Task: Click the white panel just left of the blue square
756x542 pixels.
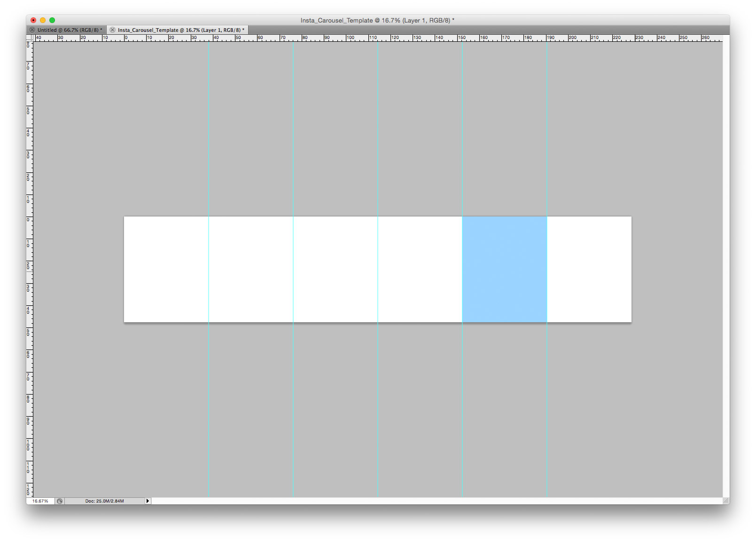Action: coord(420,269)
